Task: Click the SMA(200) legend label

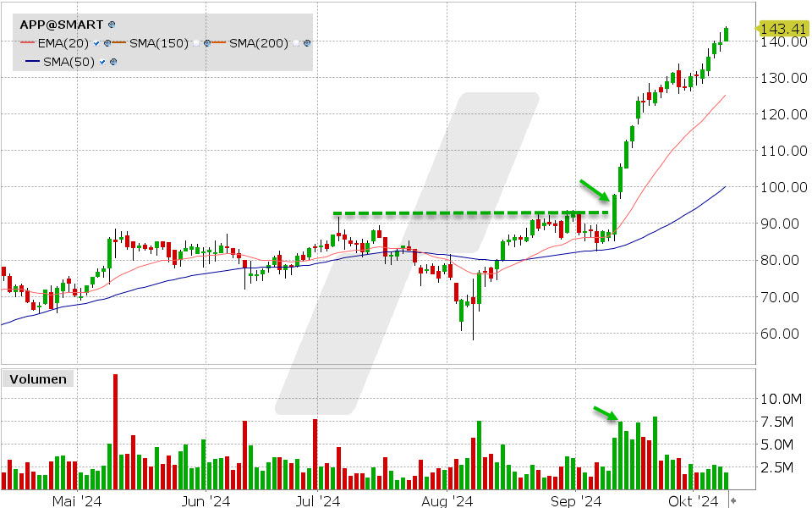Action: coord(259,43)
